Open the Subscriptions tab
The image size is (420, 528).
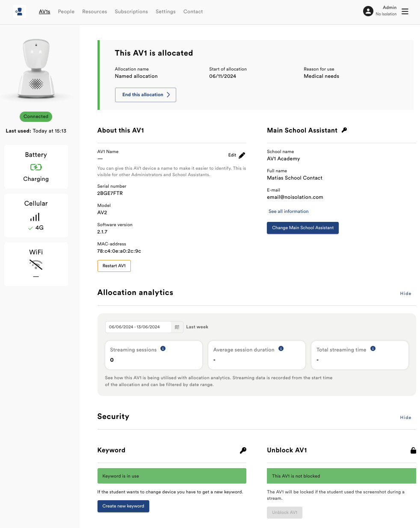click(x=131, y=12)
